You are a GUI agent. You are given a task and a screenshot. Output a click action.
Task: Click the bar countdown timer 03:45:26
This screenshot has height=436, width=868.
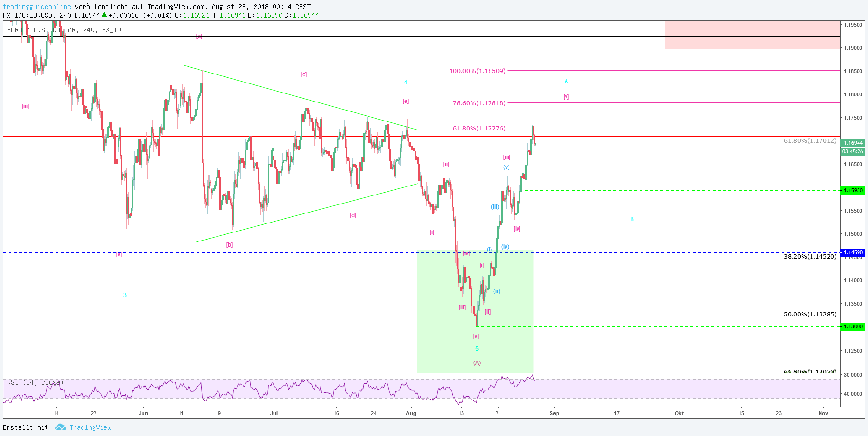853,151
